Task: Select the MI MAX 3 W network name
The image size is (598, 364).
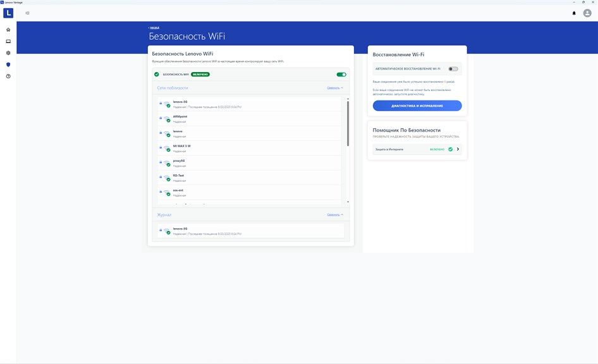Action: point(182,146)
